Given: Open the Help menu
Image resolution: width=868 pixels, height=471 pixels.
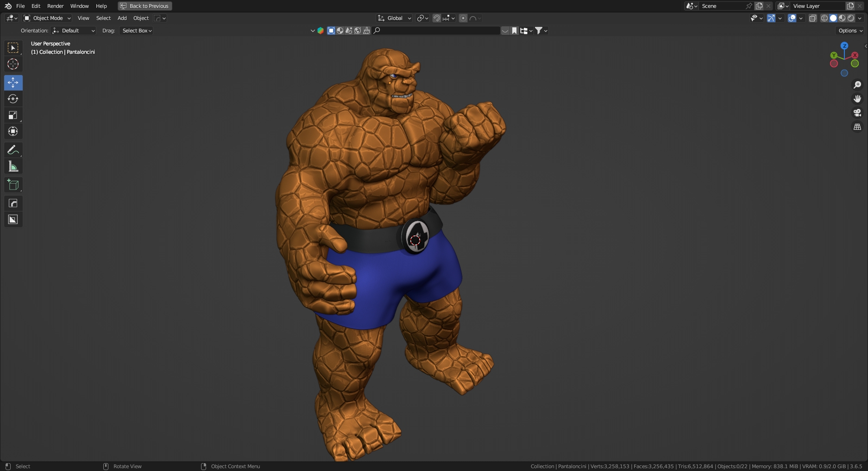Looking at the screenshot, I should 101,6.
